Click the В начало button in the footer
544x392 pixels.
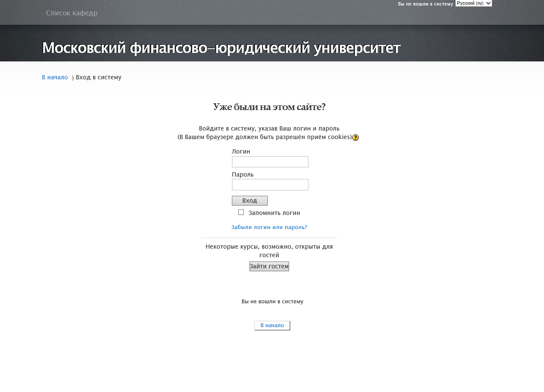(272, 325)
